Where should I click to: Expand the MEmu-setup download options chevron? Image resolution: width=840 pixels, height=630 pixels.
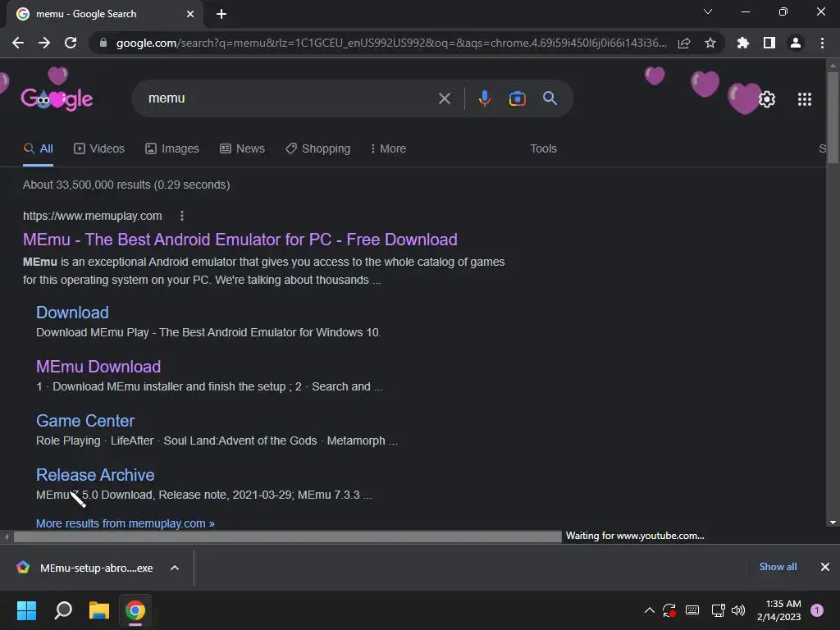175,568
